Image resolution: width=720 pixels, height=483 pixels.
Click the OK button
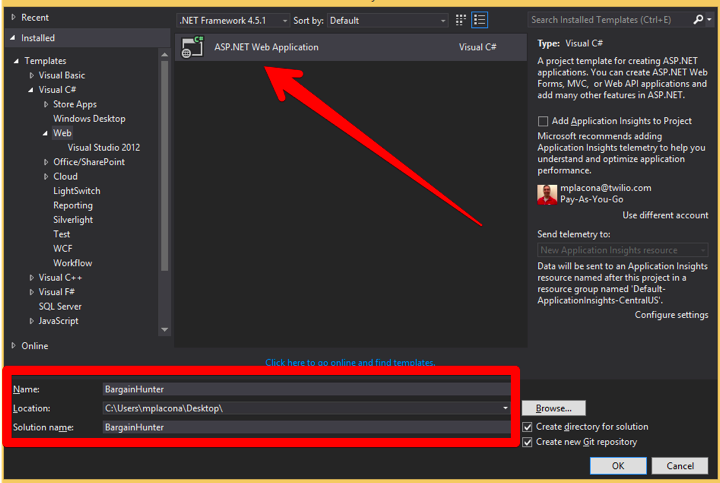tap(618, 466)
